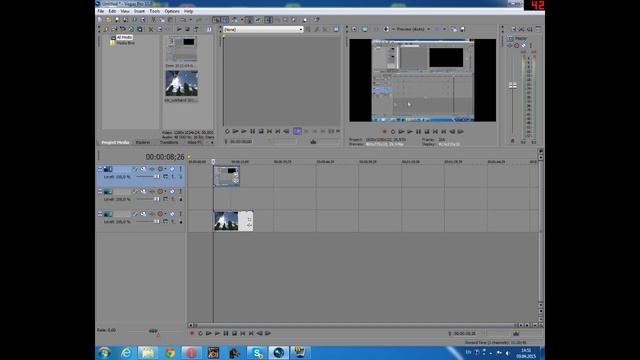
Task: Click the What's This Help icon
Action: click(x=316, y=20)
